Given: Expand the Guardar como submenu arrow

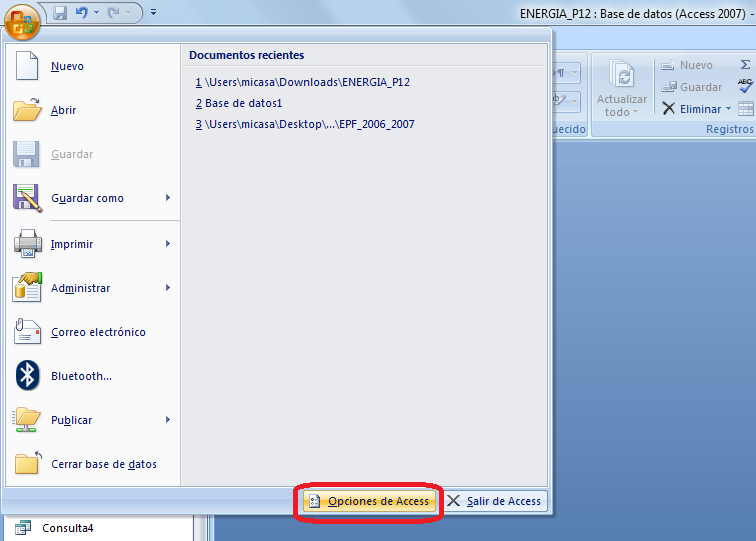Looking at the screenshot, I should pyautogui.click(x=168, y=198).
